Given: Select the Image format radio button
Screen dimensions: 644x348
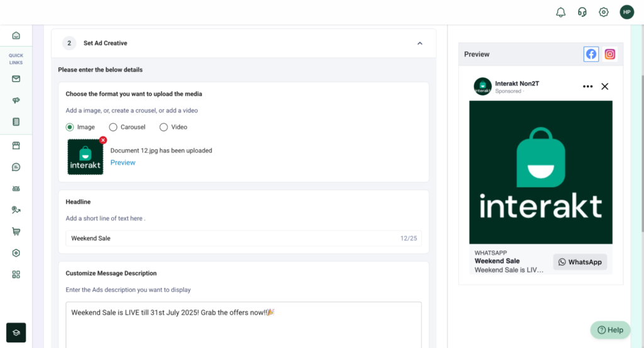Looking at the screenshot, I should click(x=70, y=127).
